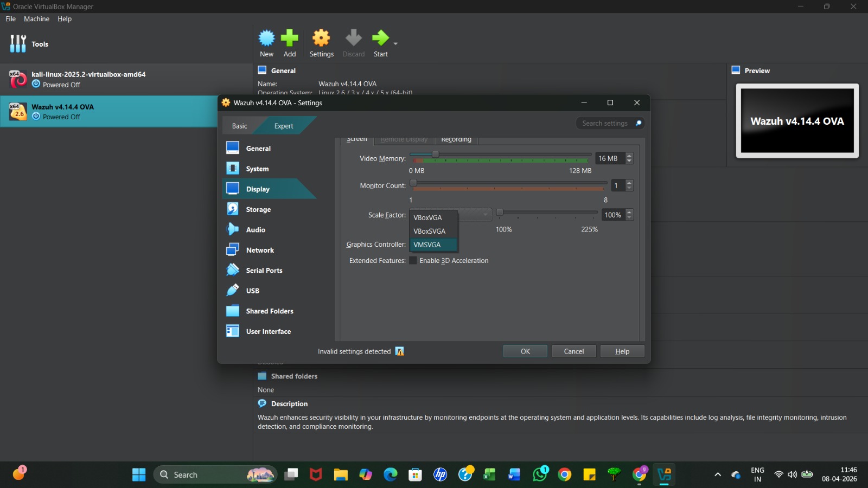
Task: Open WhatsApp from the taskbar
Action: 540,475
